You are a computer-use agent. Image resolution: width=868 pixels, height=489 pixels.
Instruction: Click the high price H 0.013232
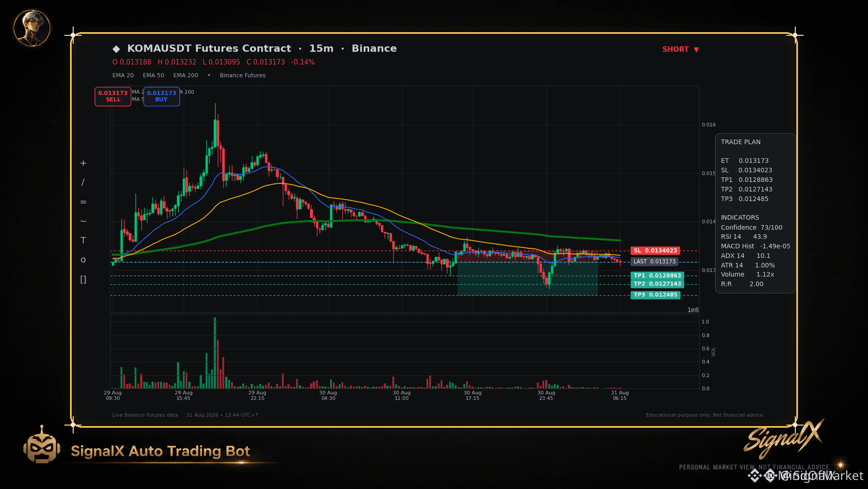point(177,62)
